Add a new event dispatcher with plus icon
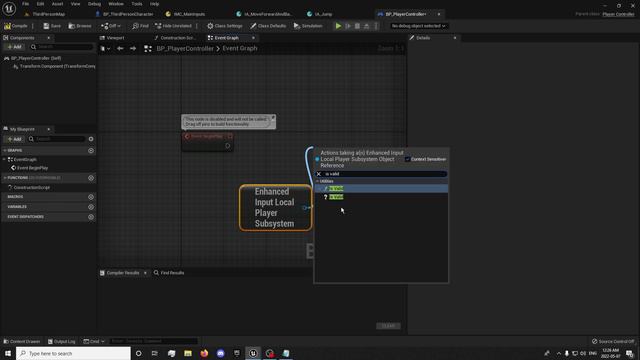640x360 pixels. click(x=91, y=217)
